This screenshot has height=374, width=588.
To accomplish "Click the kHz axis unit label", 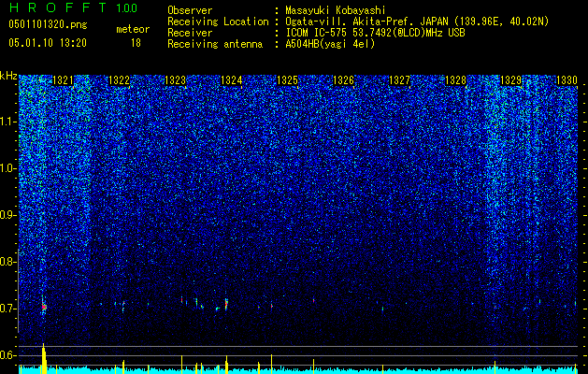I will pyautogui.click(x=8, y=76).
